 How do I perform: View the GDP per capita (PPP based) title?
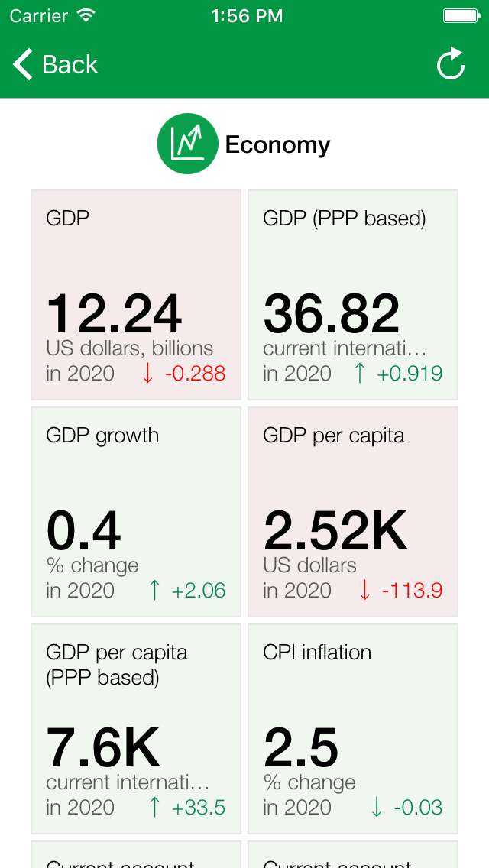[x=117, y=665]
